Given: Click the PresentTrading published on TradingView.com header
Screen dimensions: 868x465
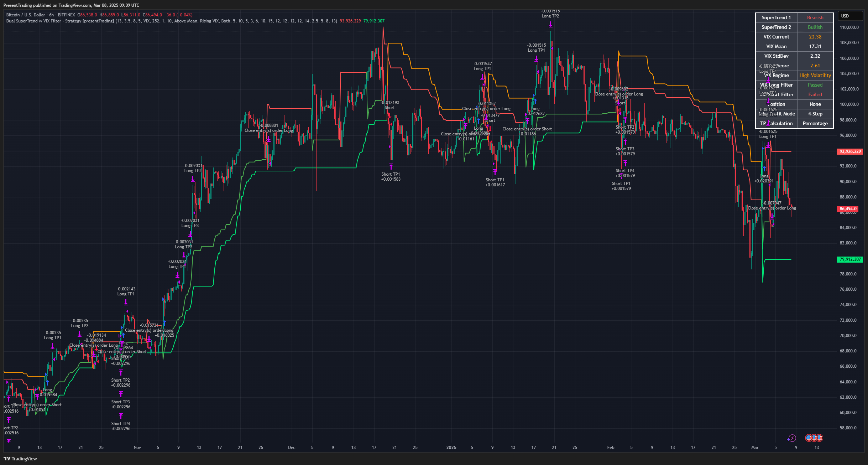Looking at the screenshot, I should click(x=71, y=5).
